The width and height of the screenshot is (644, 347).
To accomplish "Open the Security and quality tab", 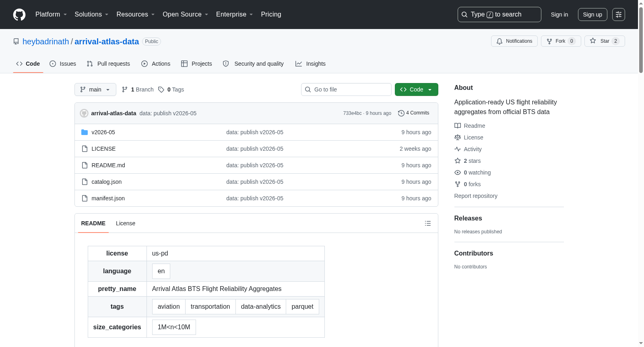I will [253, 64].
